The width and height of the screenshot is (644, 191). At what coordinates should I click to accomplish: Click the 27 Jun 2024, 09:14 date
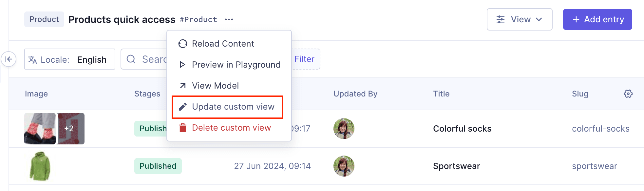272,166
